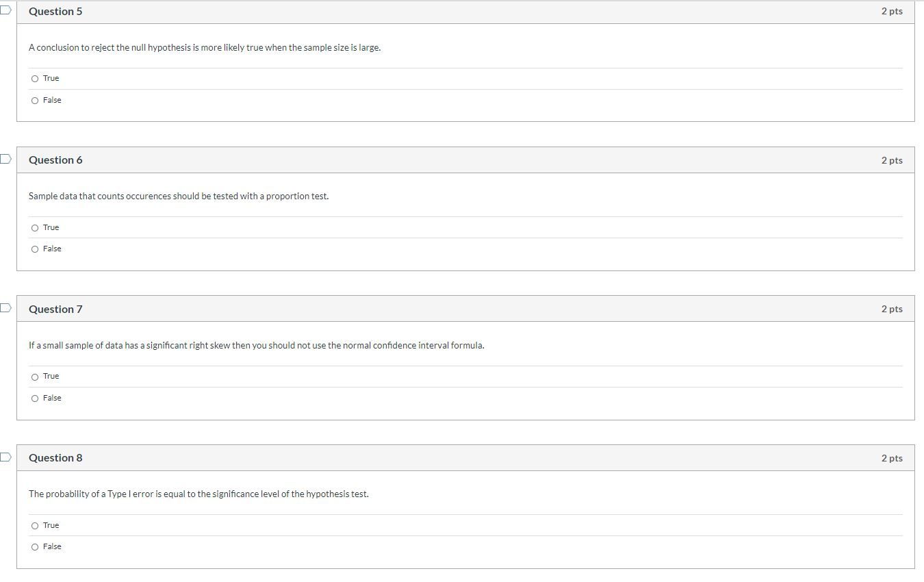Flag Question 5 for review
Image resolution: width=924 pixels, height=582 pixels.
[5, 10]
